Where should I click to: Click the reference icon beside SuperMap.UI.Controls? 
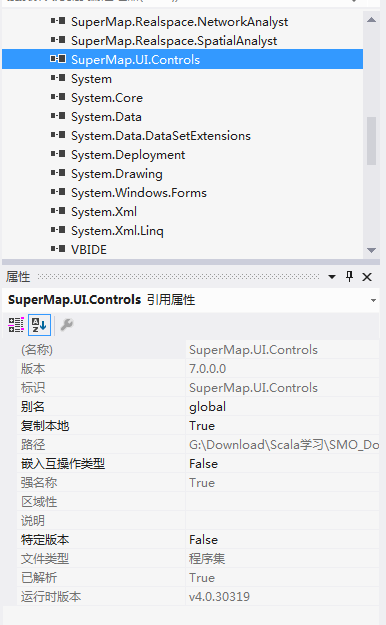pos(58,59)
